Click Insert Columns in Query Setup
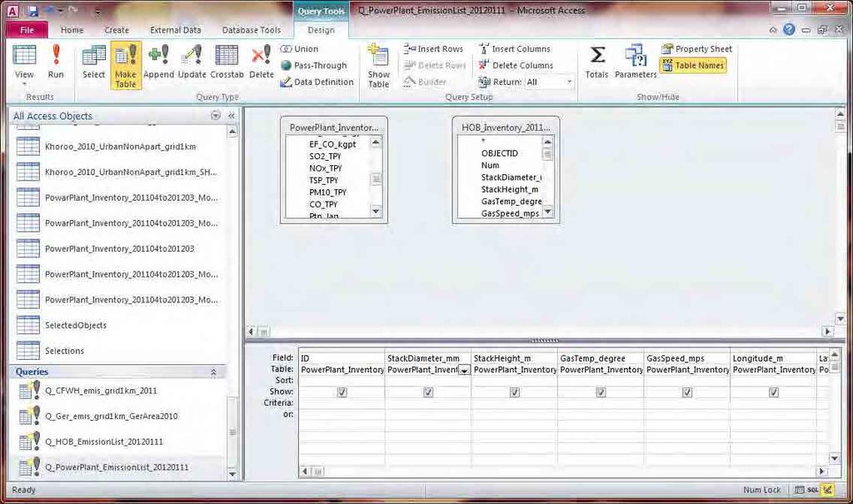The height and width of the screenshot is (504, 853). point(515,49)
